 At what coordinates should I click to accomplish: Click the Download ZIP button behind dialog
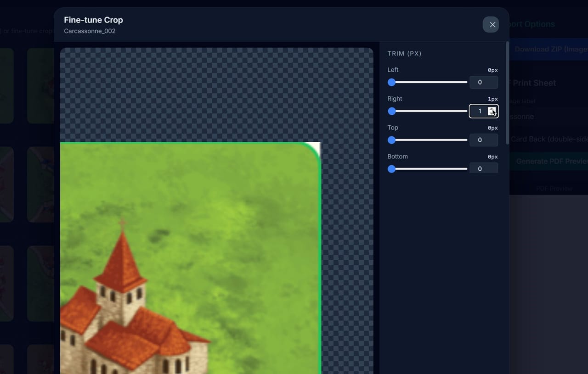pos(548,49)
